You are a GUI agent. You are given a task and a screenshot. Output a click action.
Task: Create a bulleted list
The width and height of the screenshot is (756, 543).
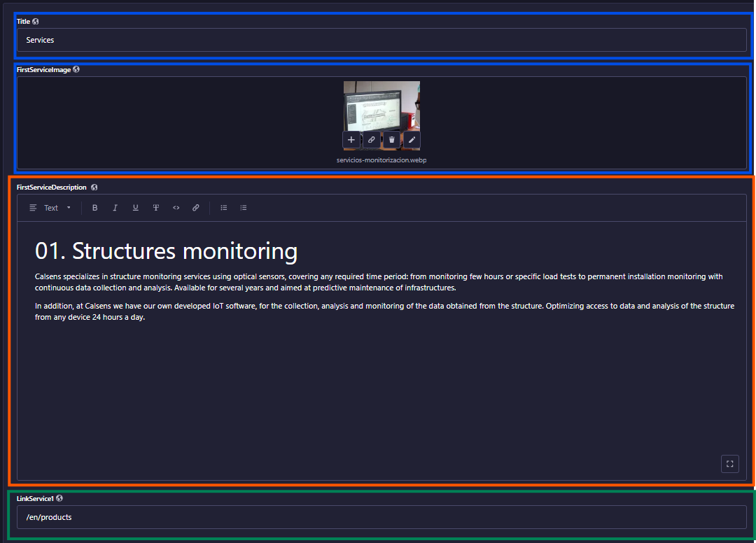point(223,208)
